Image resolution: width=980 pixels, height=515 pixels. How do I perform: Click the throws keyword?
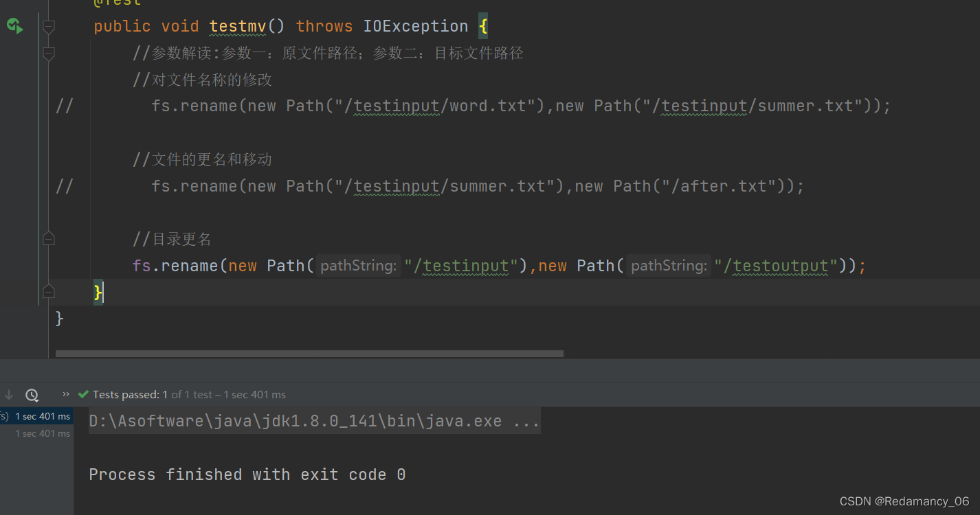click(x=324, y=27)
